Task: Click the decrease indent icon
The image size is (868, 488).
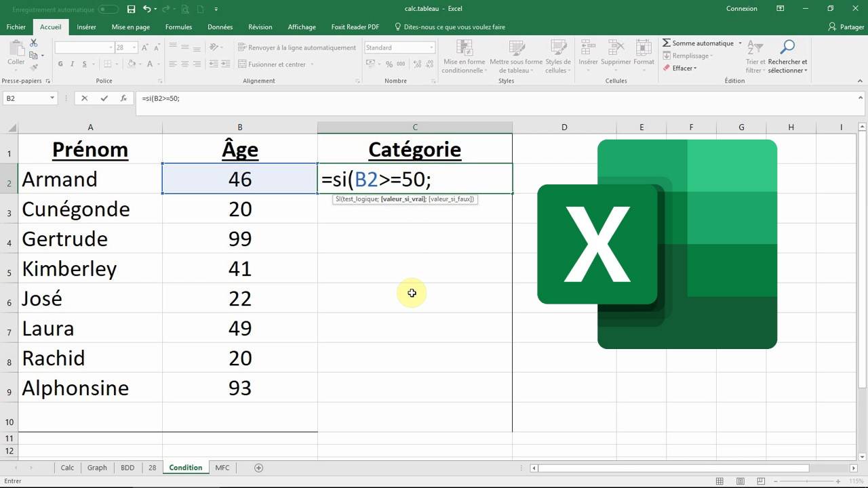Action: pyautogui.click(x=213, y=64)
